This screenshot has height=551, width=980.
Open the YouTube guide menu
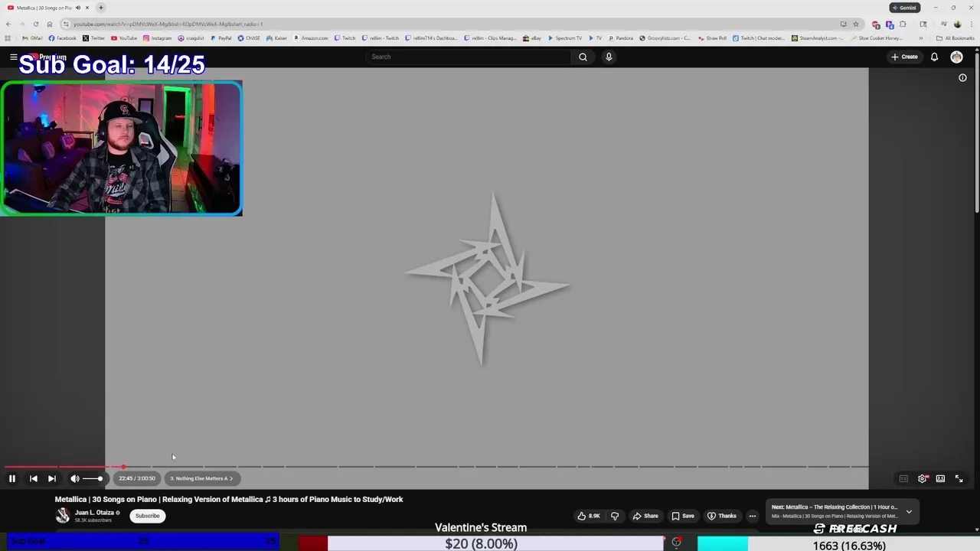point(13,57)
